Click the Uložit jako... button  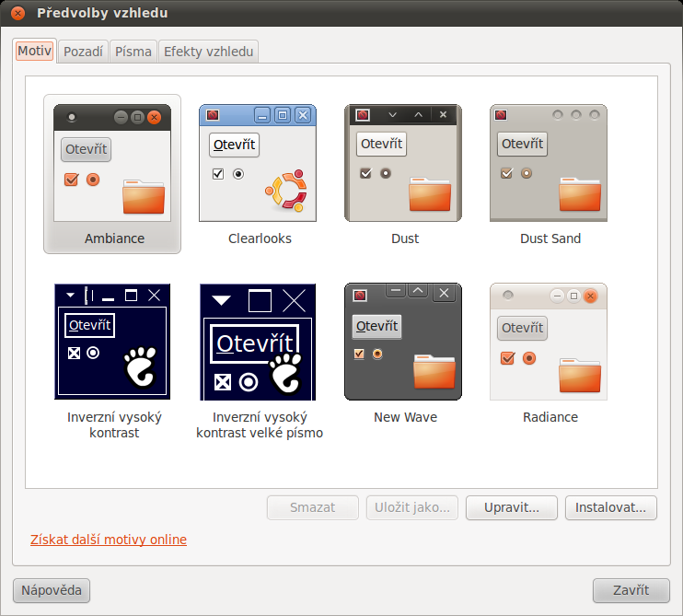412,507
